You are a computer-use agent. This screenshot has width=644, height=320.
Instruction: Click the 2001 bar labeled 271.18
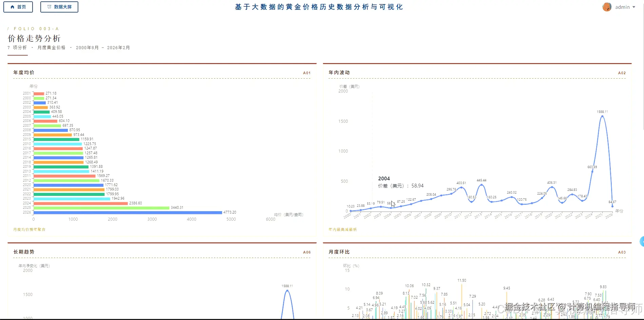tap(39, 94)
